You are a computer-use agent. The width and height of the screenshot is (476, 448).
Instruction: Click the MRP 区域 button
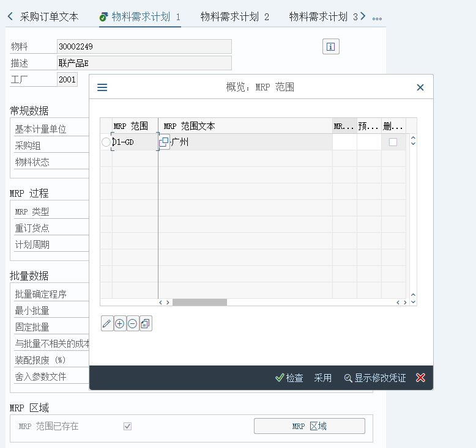309,426
